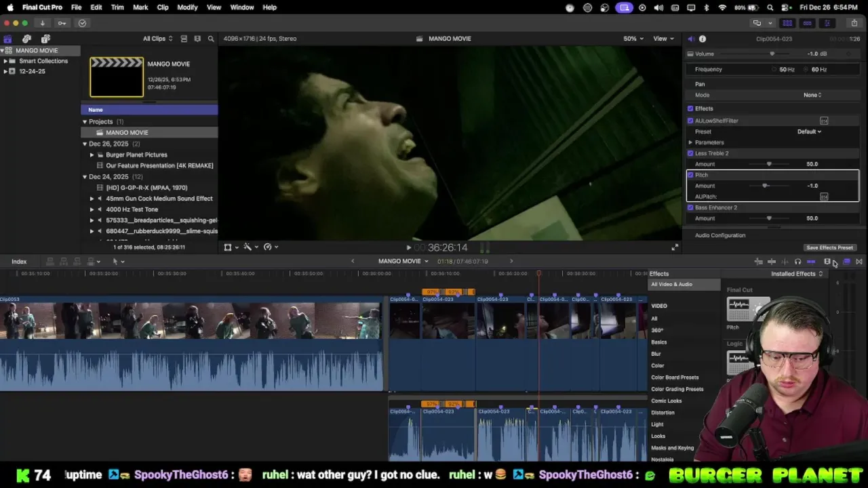Show the Photos and Audio sidebar
Screen dimensions: 868x488
tap(26, 39)
